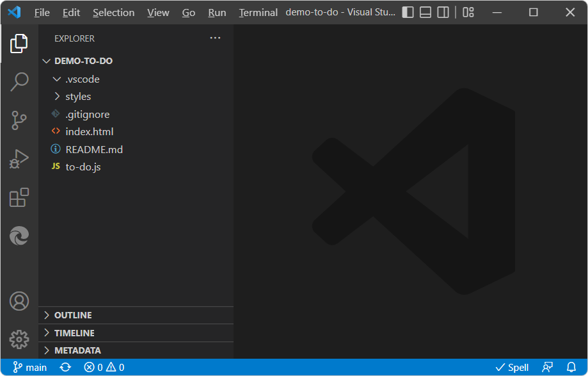Toggle the secondary side bar layout button
Viewport: 588px width, 376px height.
pyautogui.click(x=443, y=13)
